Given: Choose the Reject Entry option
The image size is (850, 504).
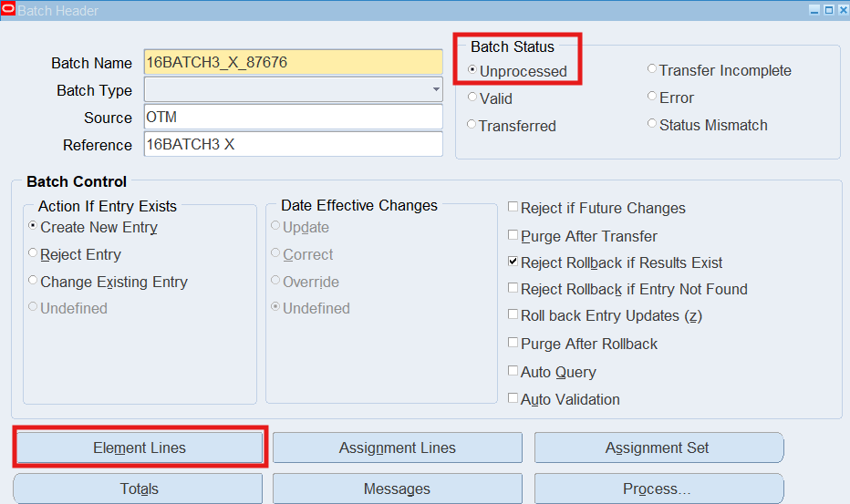Looking at the screenshot, I should [34, 254].
